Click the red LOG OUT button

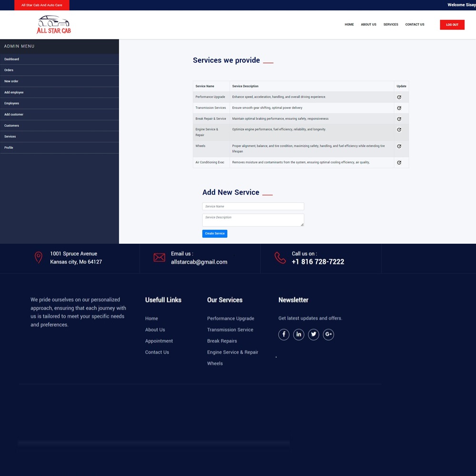(452, 25)
